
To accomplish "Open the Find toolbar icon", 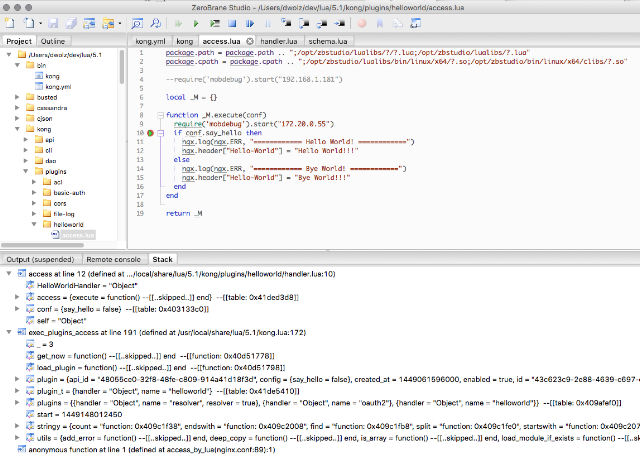I will (137, 23).
